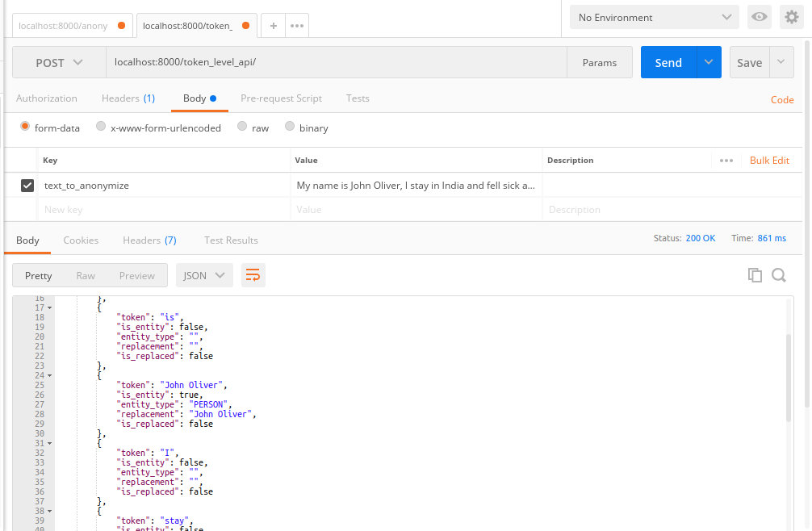
Task: Switch response view to Pretty
Action: 38,275
